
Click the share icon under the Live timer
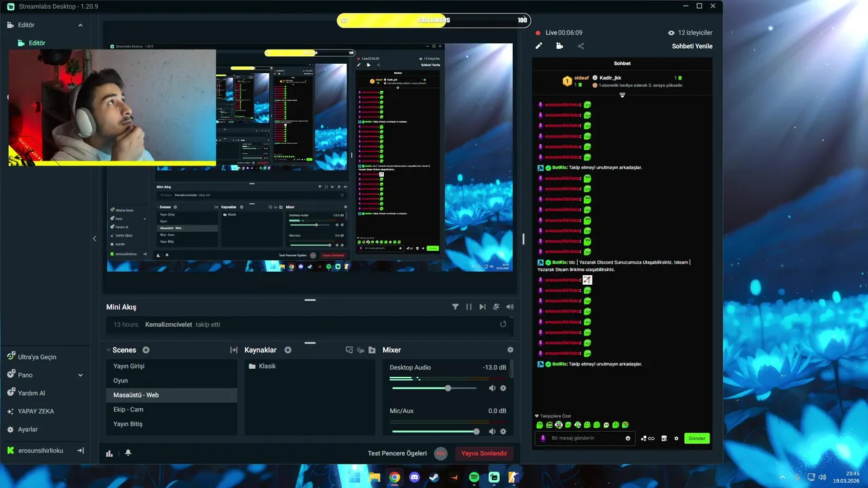(x=580, y=46)
